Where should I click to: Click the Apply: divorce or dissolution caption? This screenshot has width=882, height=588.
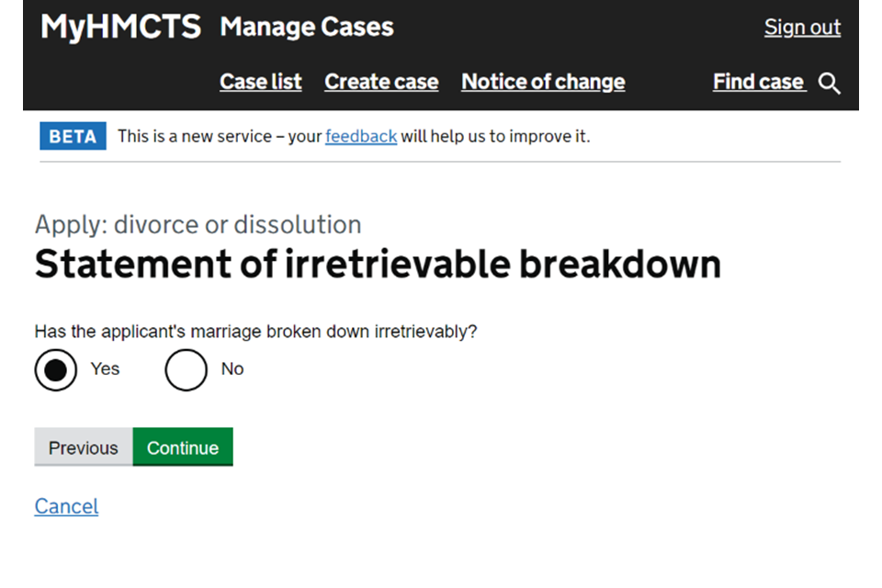pyautogui.click(x=198, y=224)
